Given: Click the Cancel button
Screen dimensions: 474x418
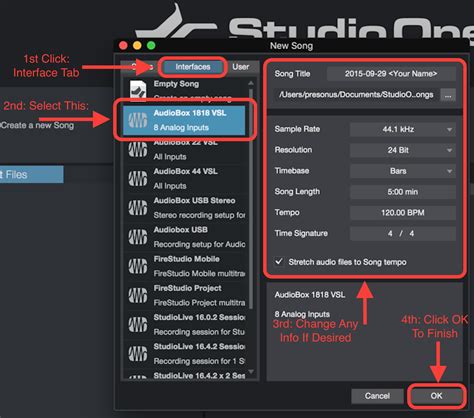Looking at the screenshot, I should tap(377, 396).
